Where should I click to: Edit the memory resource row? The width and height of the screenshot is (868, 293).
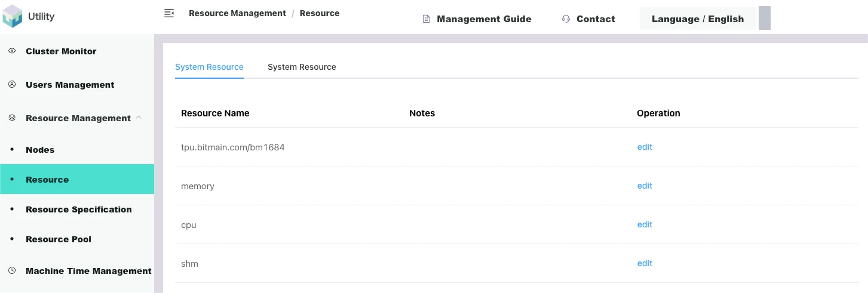pyautogui.click(x=645, y=186)
